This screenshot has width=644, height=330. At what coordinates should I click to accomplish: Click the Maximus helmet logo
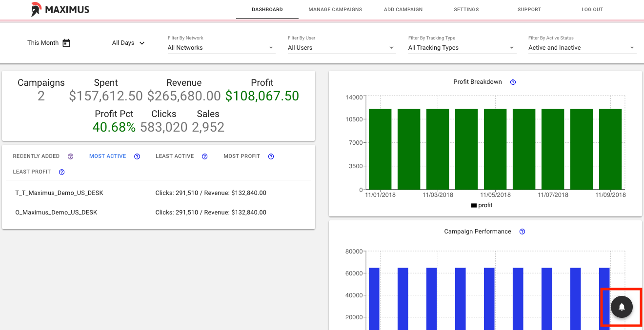[x=36, y=9]
